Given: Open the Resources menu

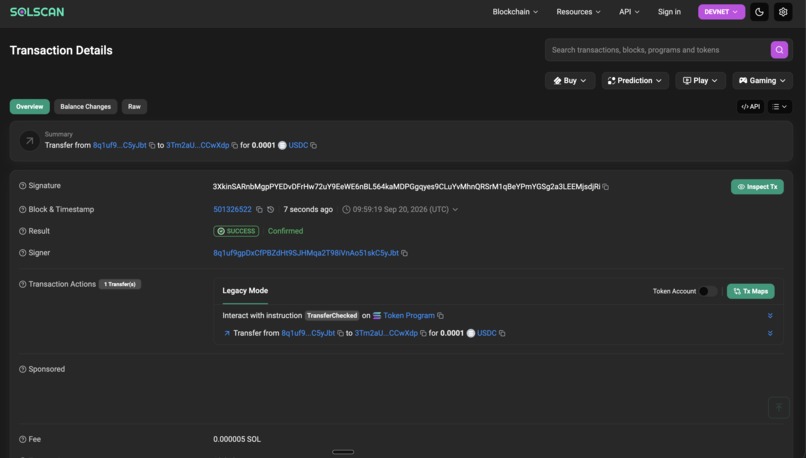Looking at the screenshot, I should tap(578, 12).
